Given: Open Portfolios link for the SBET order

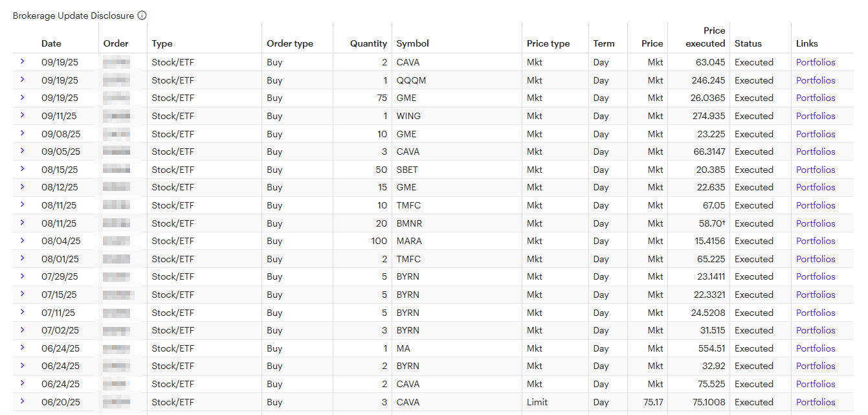Looking at the screenshot, I should click(x=816, y=170).
